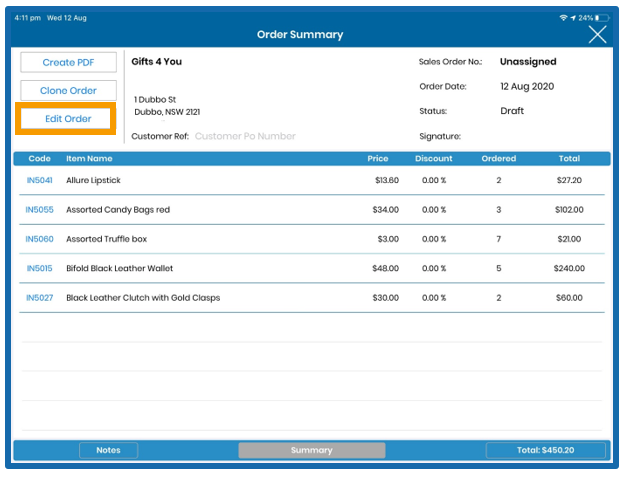Click the Gifts 4 You customer name
Viewport: 627px width, 479px height.
(x=157, y=62)
